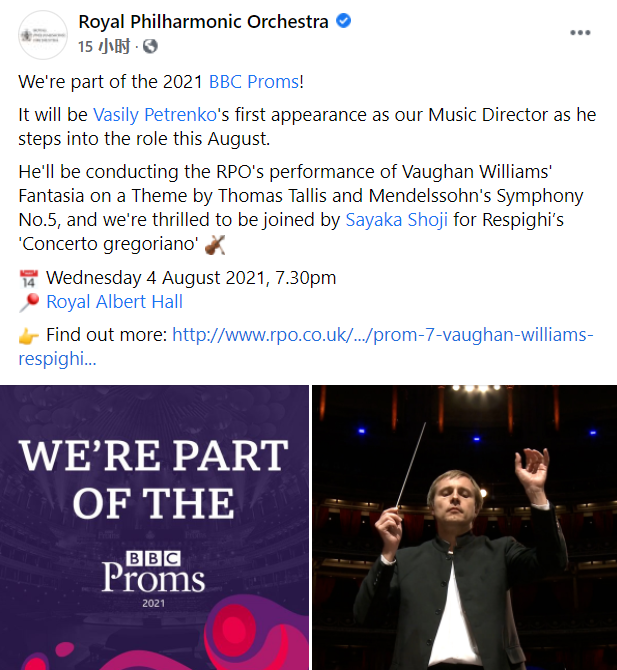This screenshot has width=617, height=670.
Task: Click the red pushpin location emoji
Action: [x=29, y=303]
